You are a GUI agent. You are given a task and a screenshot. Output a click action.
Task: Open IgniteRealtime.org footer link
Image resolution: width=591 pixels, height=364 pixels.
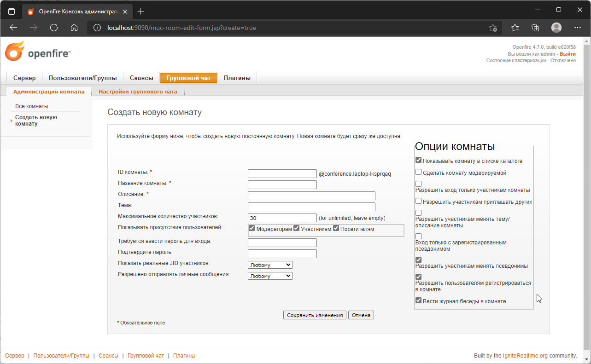coord(525,356)
